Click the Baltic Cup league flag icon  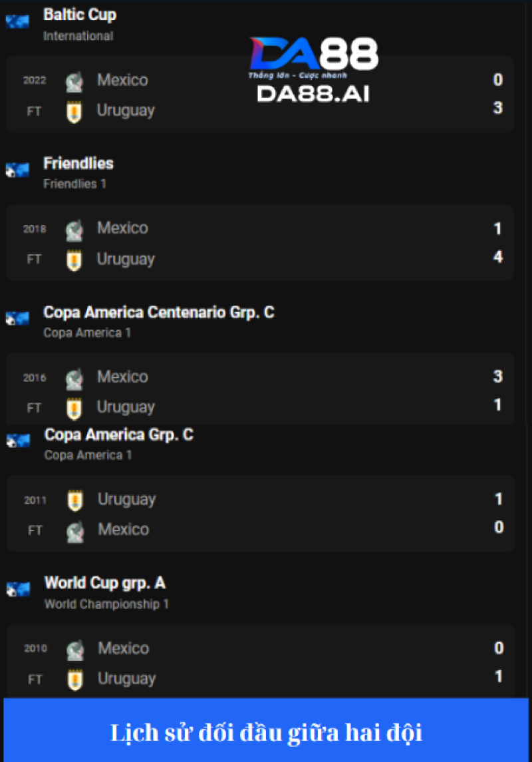coord(17,21)
